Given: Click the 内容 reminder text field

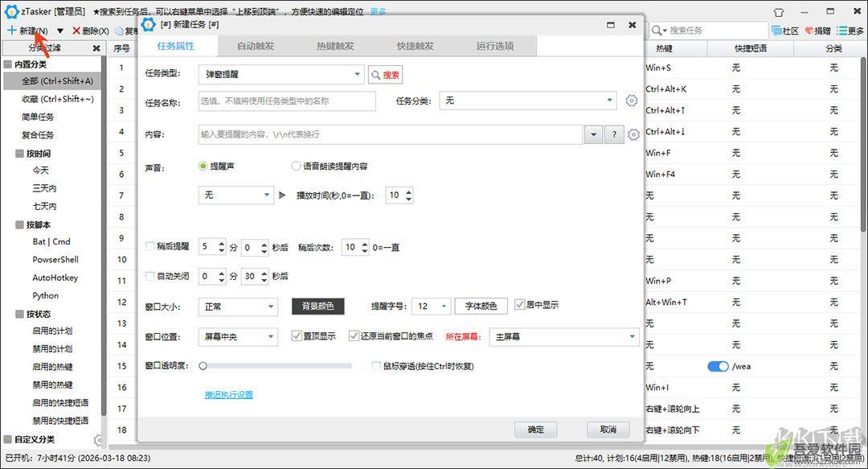Looking at the screenshot, I should coord(391,134).
